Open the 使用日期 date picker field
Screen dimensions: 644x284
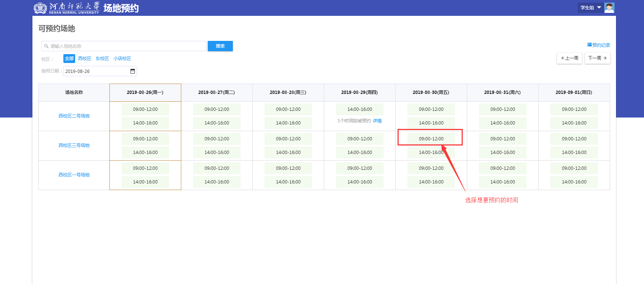tap(97, 71)
